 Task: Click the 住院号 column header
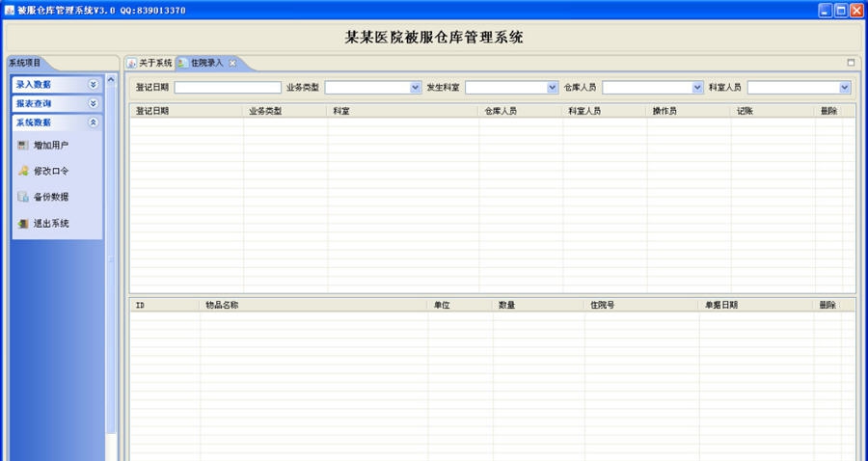[642, 305]
